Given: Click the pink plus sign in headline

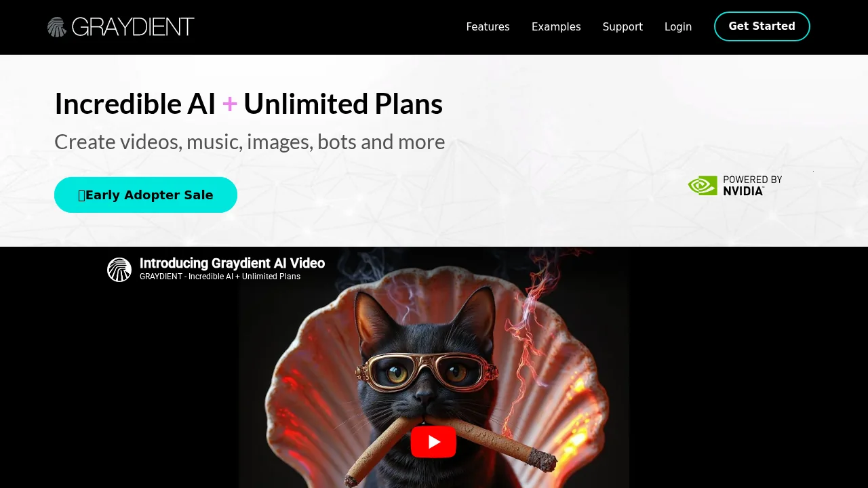Looking at the screenshot, I should pyautogui.click(x=230, y=104).
